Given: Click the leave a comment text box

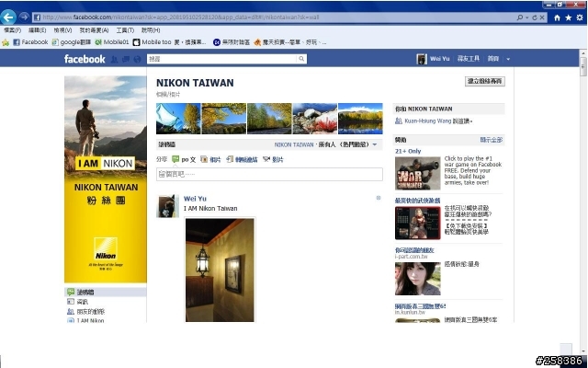Looking at the screenshot, I should coord(269,174).
